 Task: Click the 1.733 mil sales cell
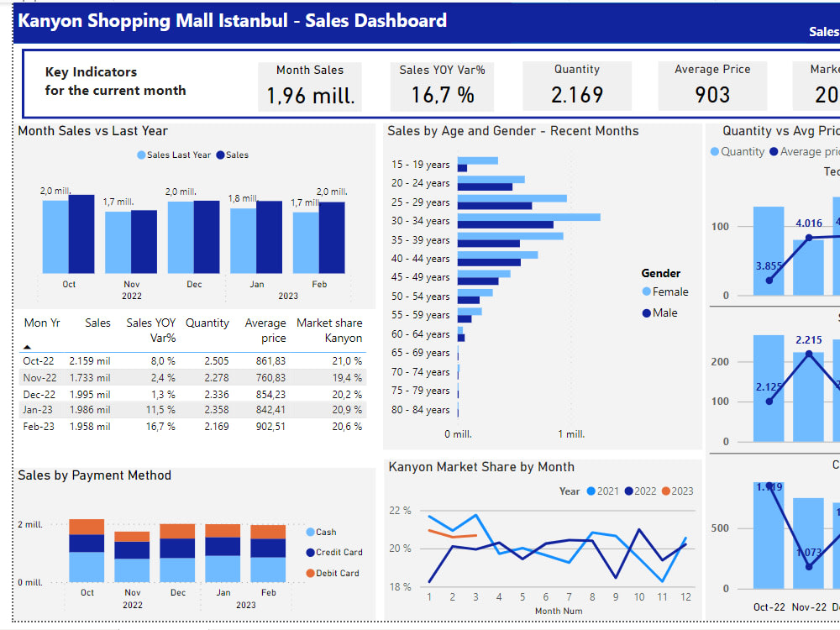[90, 378]
